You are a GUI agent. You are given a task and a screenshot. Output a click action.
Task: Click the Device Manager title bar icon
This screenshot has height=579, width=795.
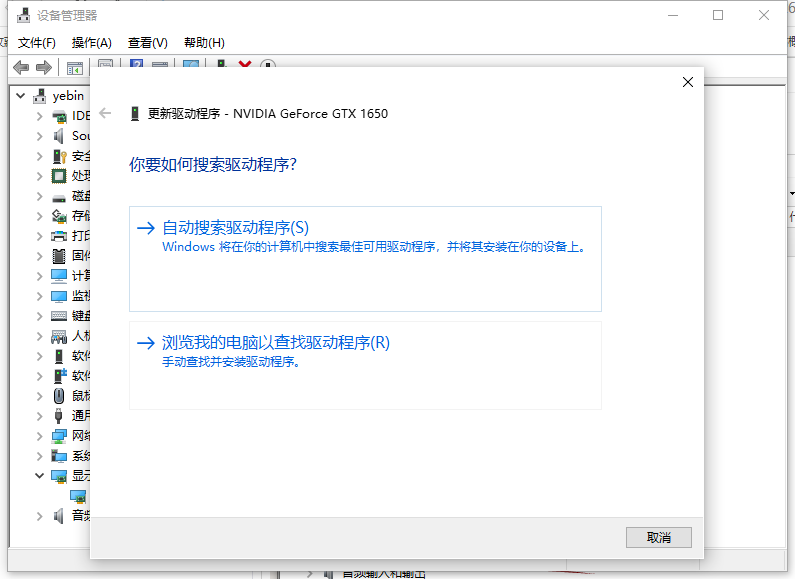tap(23, 16)
